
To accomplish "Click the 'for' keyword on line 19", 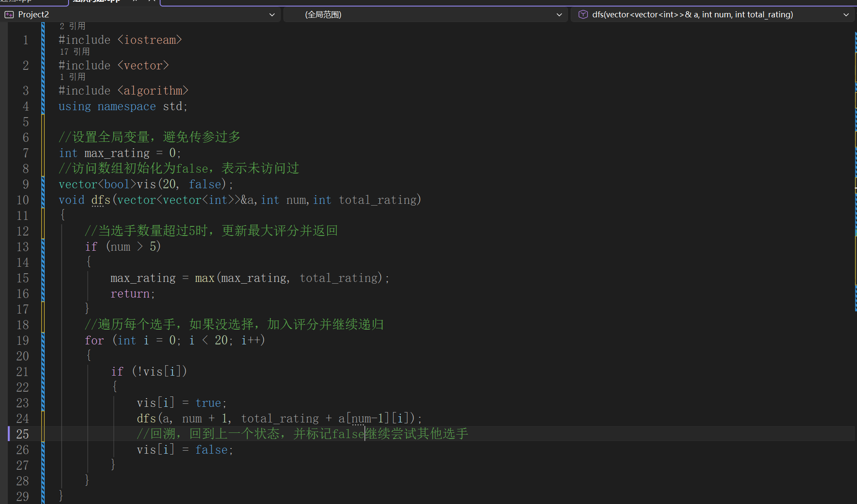I will [94, 340].
